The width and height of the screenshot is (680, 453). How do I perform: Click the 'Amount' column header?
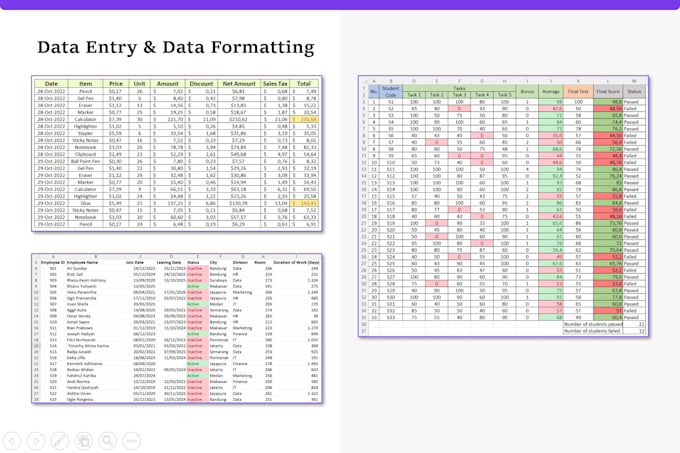coord(167,84)
